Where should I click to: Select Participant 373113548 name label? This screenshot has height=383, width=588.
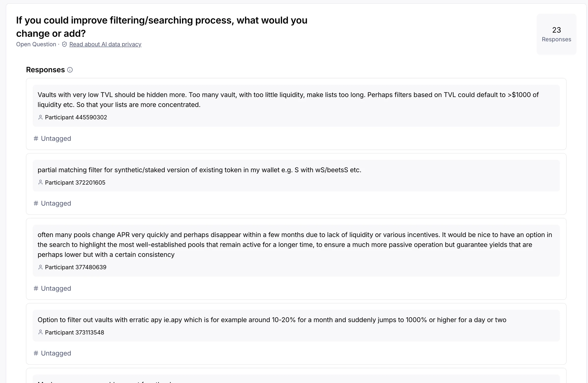tap(74, 332)
